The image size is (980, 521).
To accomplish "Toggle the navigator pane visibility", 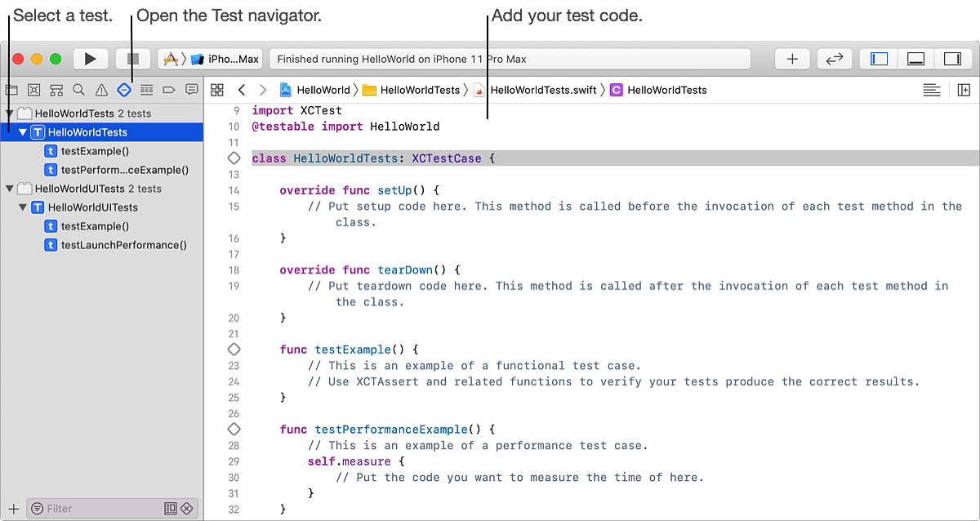I will (x=879, y=59).
